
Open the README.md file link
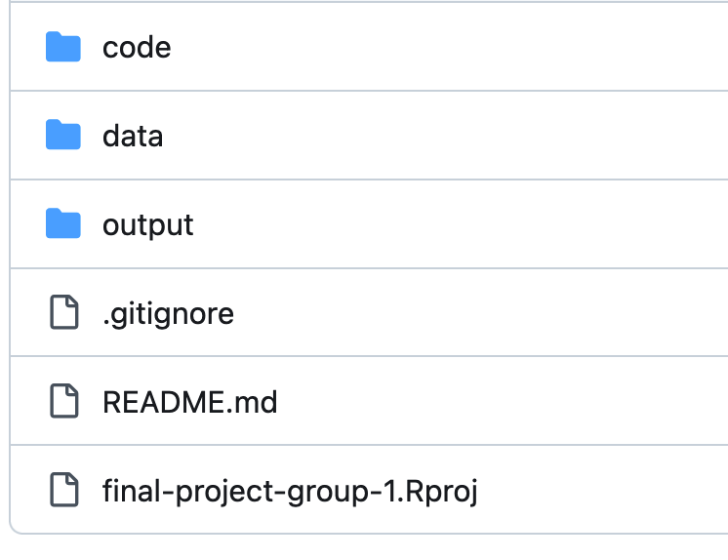coord(190,402)
